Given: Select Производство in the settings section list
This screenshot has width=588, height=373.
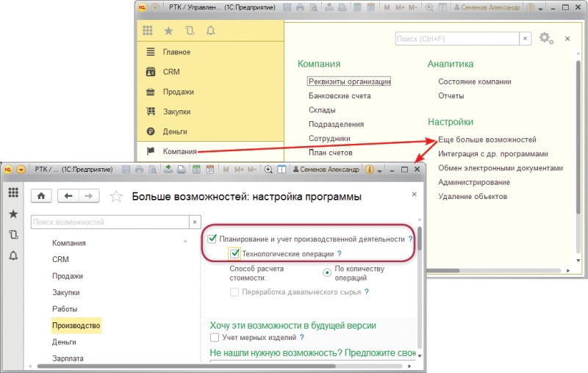Looking at the screenshot, I should [76, 325].
